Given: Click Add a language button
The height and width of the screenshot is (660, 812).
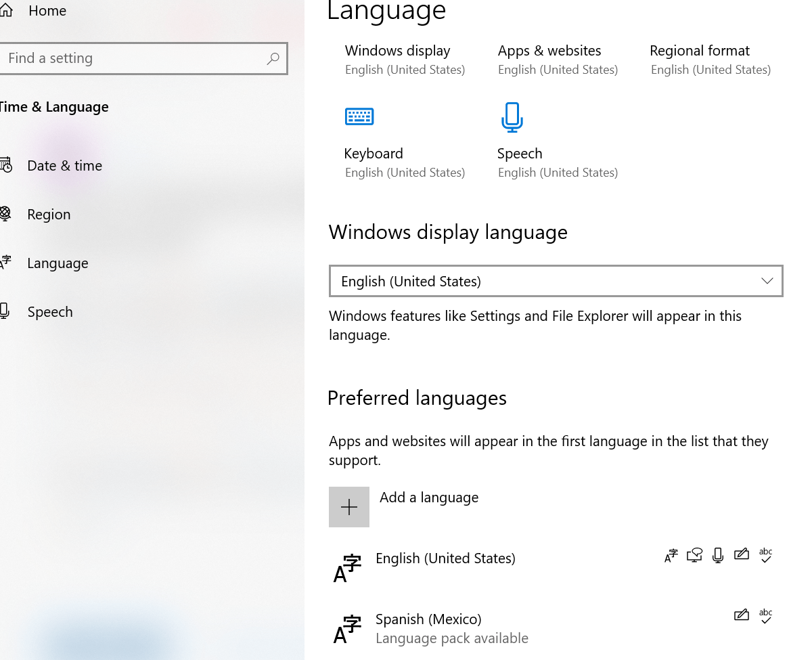Looking at the screenshot, I should coord(403,507).
